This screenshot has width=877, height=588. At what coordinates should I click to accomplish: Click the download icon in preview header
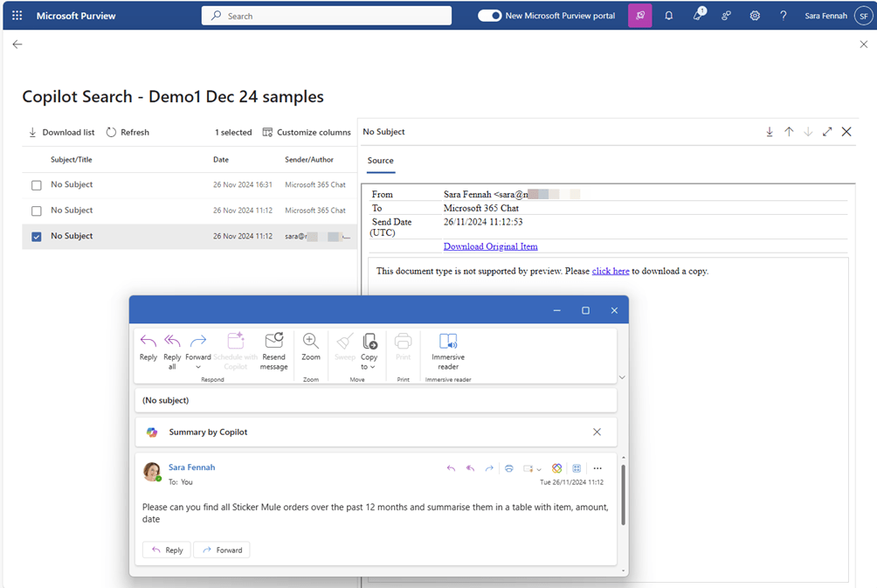click(770, 132)
